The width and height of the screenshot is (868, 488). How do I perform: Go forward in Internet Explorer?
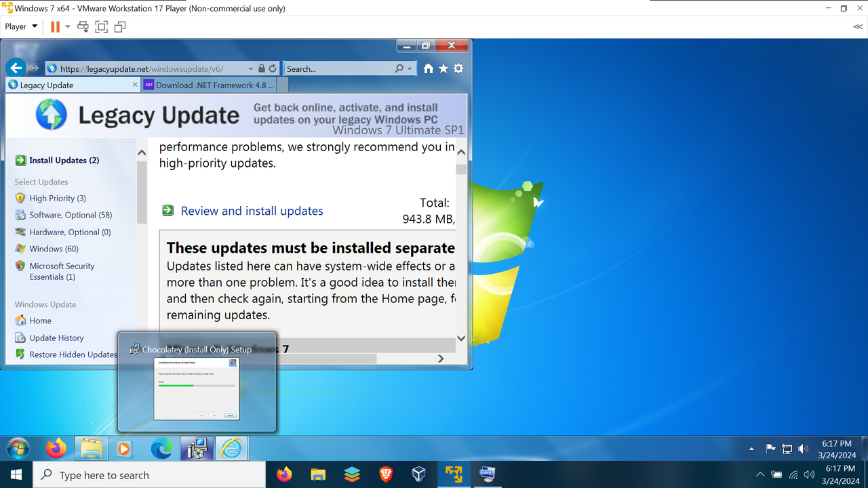[x=34, y=68]
